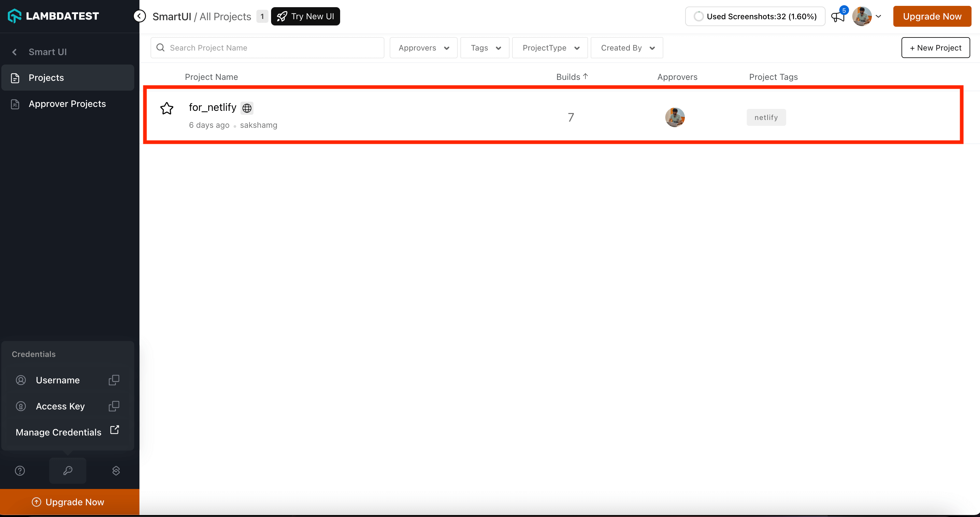This screenshot has height=517, width=980.
Task: Click the + New Project button
Action: coord(935,48)
